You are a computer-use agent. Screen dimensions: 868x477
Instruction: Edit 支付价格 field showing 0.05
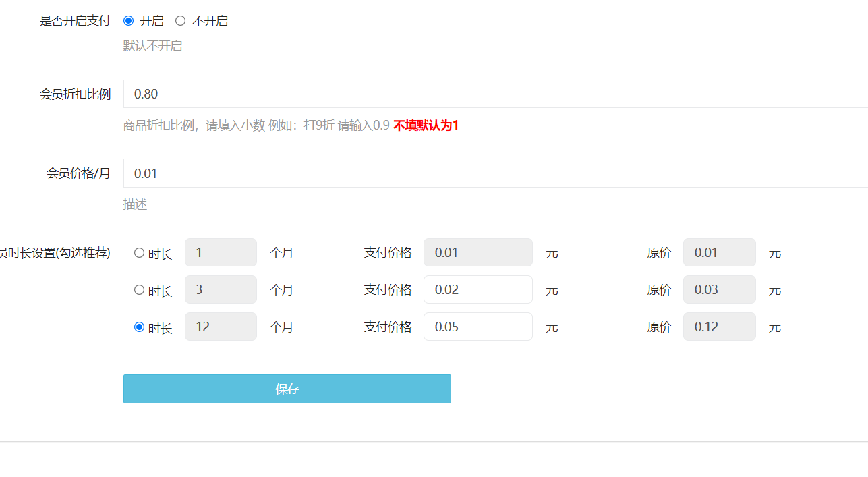tap(478, 327)
